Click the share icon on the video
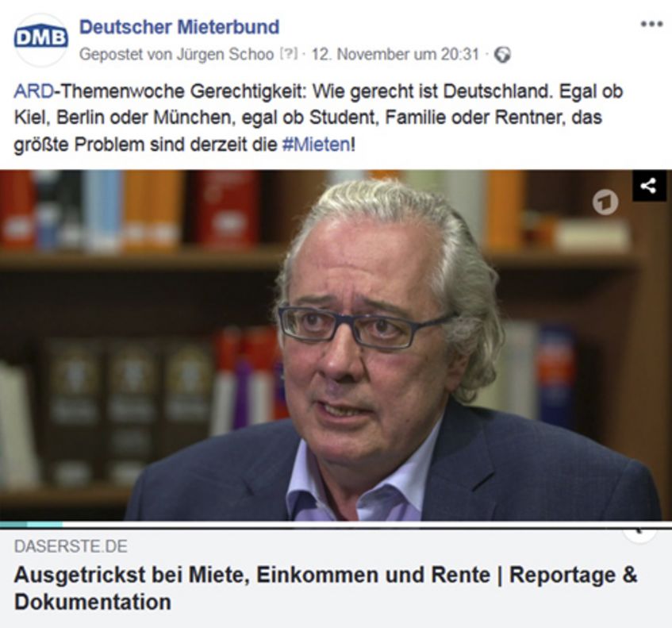This screenshot has height=628, width=672. pyautogui.click(x=649, y=186)
